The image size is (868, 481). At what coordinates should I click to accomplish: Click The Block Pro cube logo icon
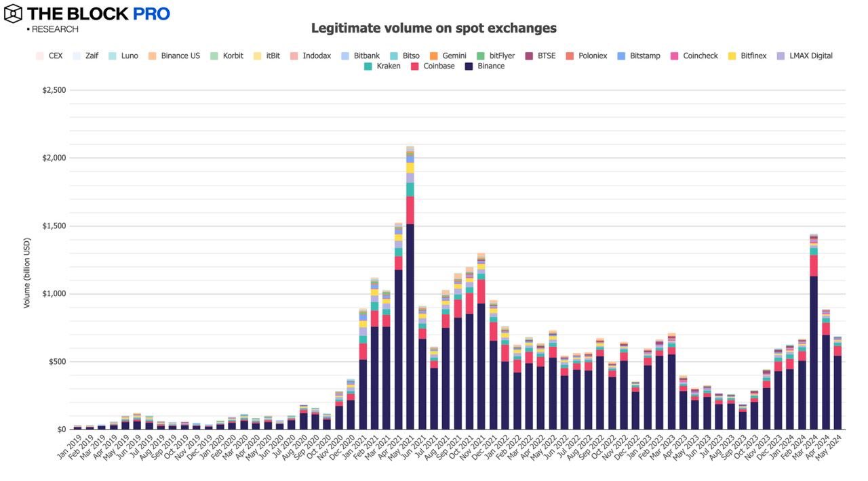point(12,14)
